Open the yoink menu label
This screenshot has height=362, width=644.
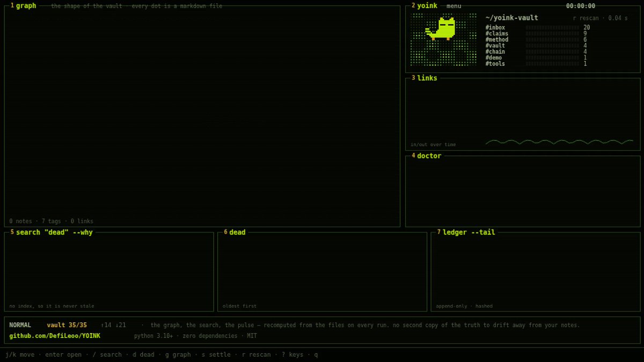(453, 6)
